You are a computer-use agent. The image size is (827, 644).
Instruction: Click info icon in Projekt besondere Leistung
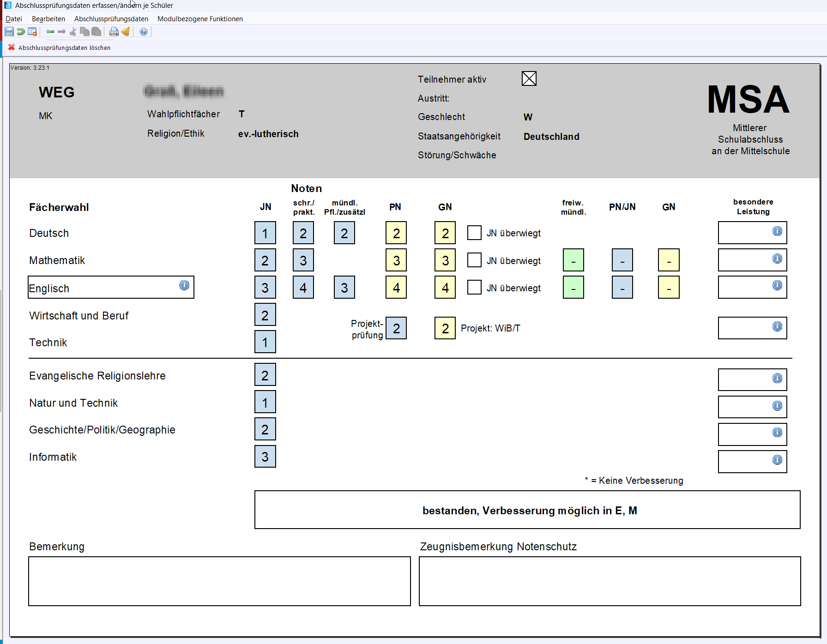pos(778,326)
